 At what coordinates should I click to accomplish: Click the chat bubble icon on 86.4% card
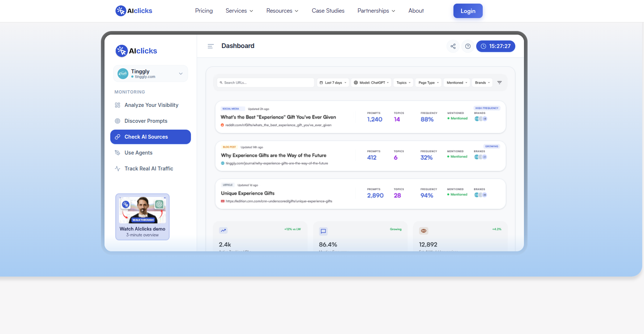click(323, 231)
